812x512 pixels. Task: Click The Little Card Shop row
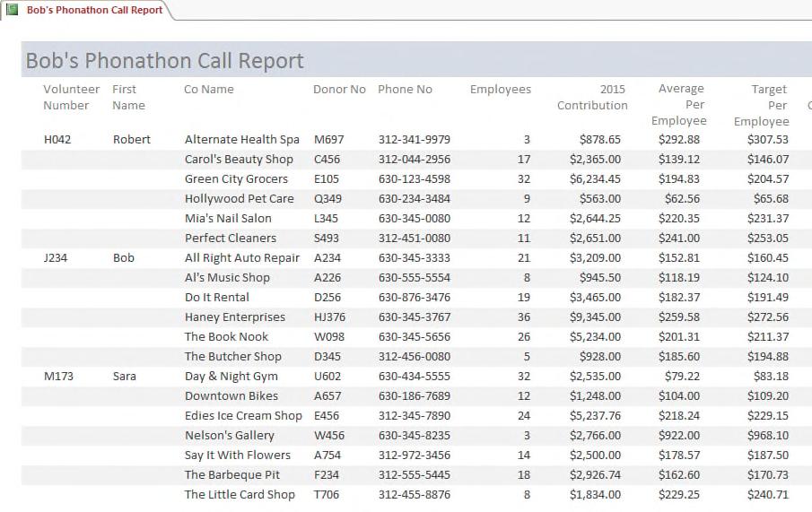(x=416, y=494)
